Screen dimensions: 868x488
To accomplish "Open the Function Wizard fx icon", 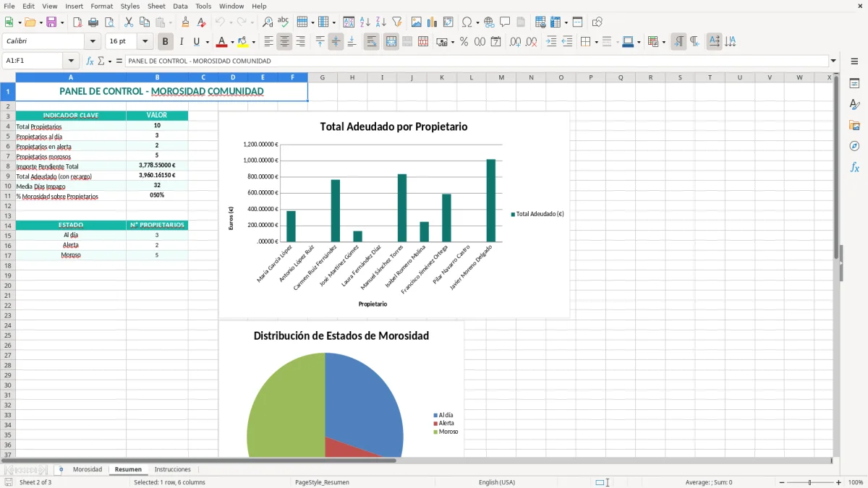I will (x=90, y=61).
